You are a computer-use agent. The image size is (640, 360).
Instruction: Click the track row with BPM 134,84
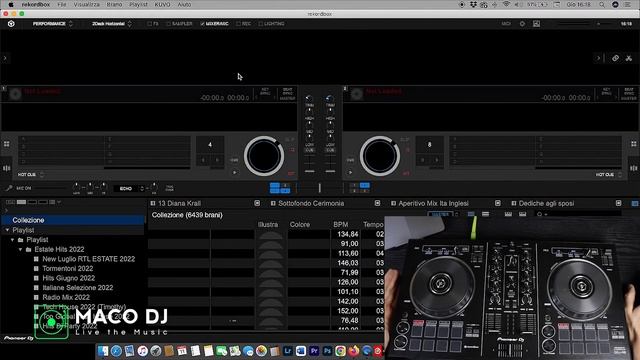[266, 234]
